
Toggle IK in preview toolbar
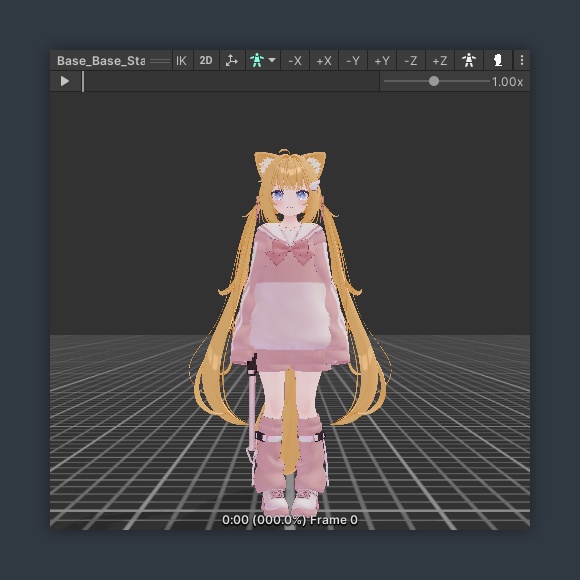[x=181, y=61]
